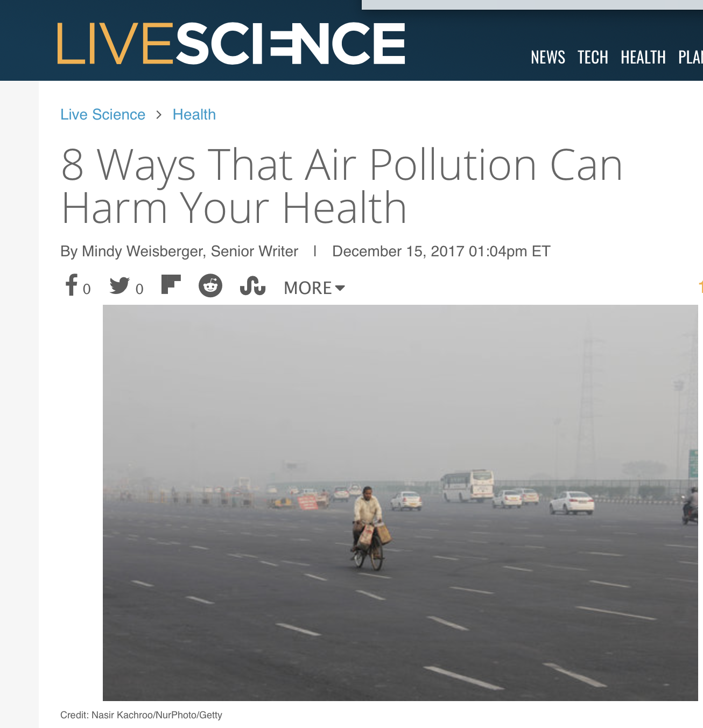Viewport: 703px width, 728px height.
Task: Open the NEWS menu section
Action: click(x=548, y=57)
